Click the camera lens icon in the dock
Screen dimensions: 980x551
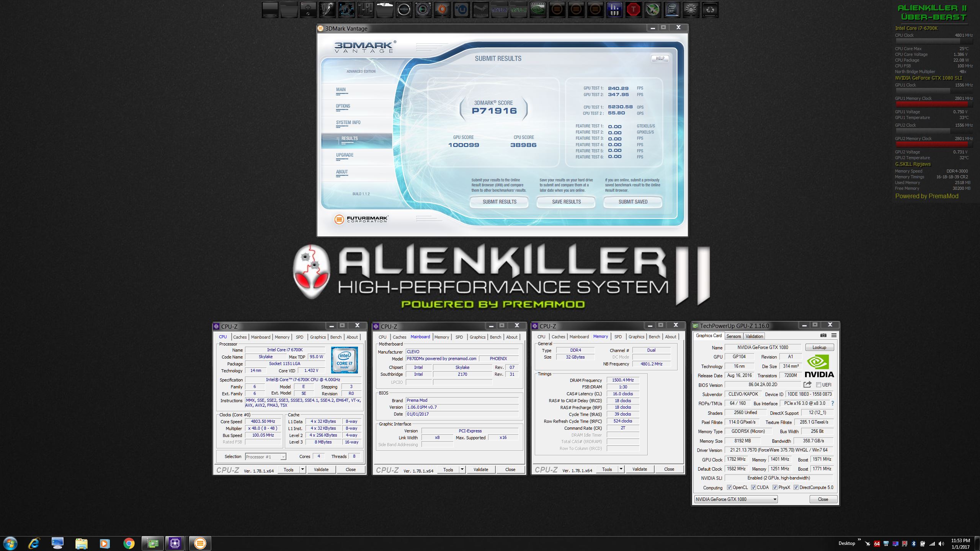coord(423,10)
